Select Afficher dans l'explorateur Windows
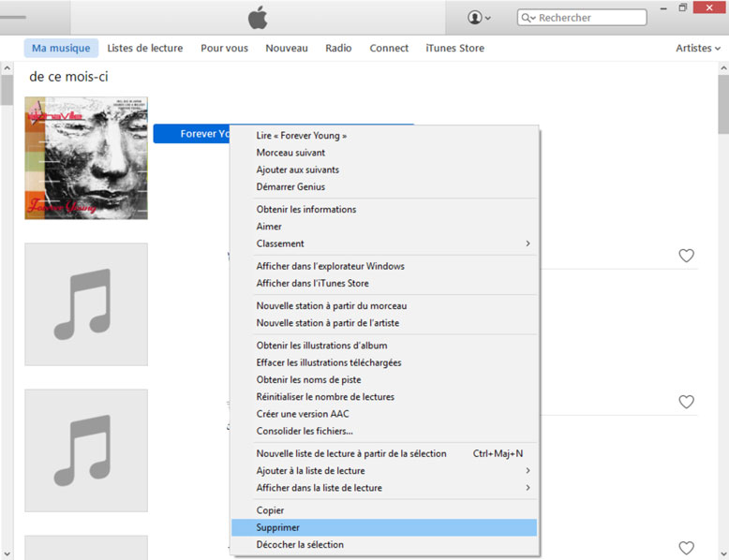Screen dimensions: 729x560 coord(384,266)
